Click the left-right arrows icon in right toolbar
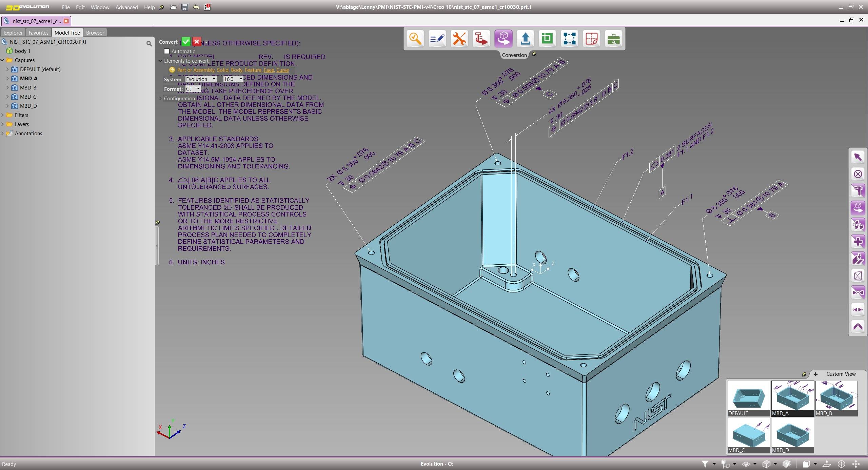The image size is (868, 470). click(858, 310)
